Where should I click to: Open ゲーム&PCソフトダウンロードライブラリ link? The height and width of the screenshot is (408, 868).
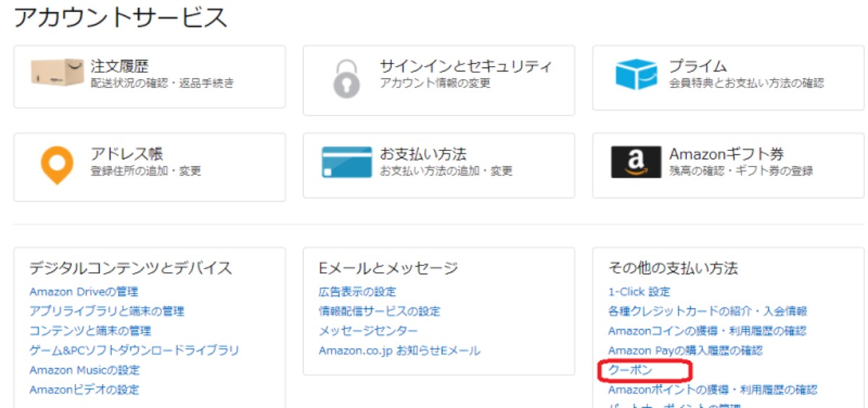135,351
